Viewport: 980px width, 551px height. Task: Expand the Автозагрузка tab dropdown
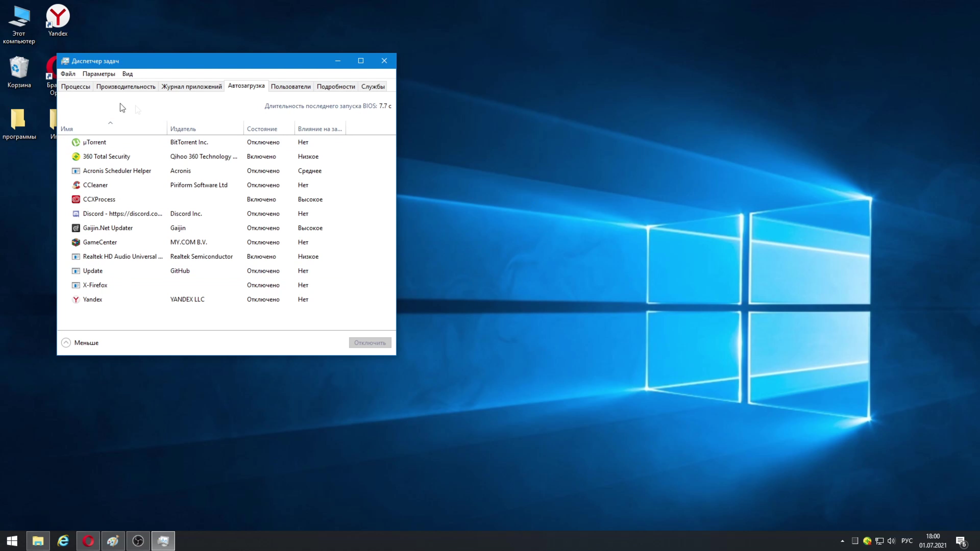point(246,86)
